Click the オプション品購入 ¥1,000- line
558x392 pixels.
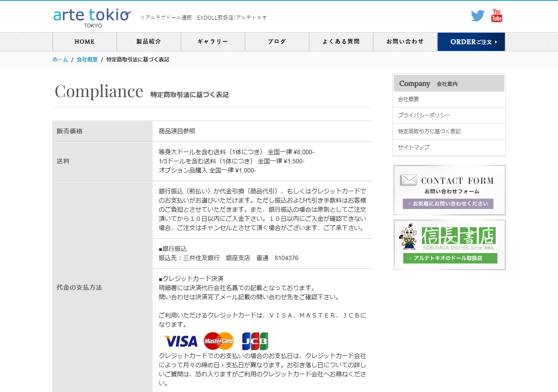point(207,170)
